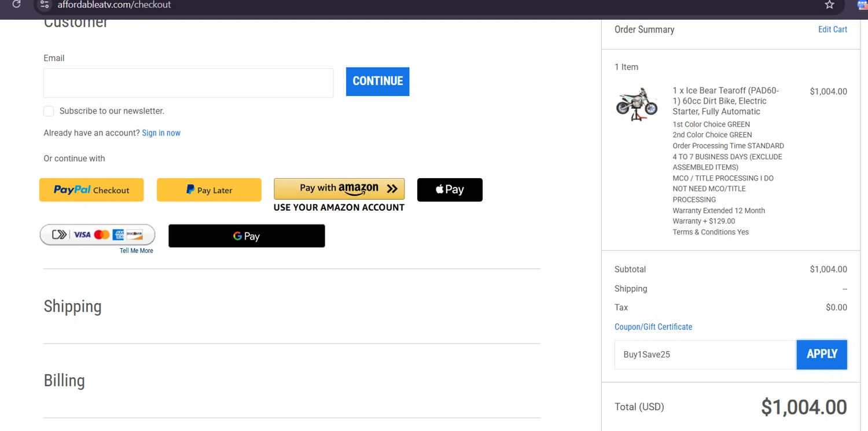This screenshot has width=868, height=431.
Task: Check out with the Apple Pay button
Action: click(x=450, y=190)
